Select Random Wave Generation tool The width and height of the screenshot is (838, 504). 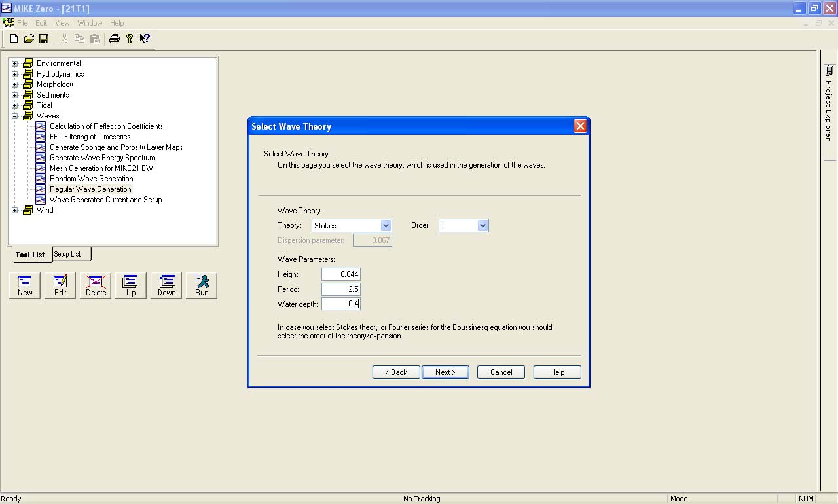point(91,179)
